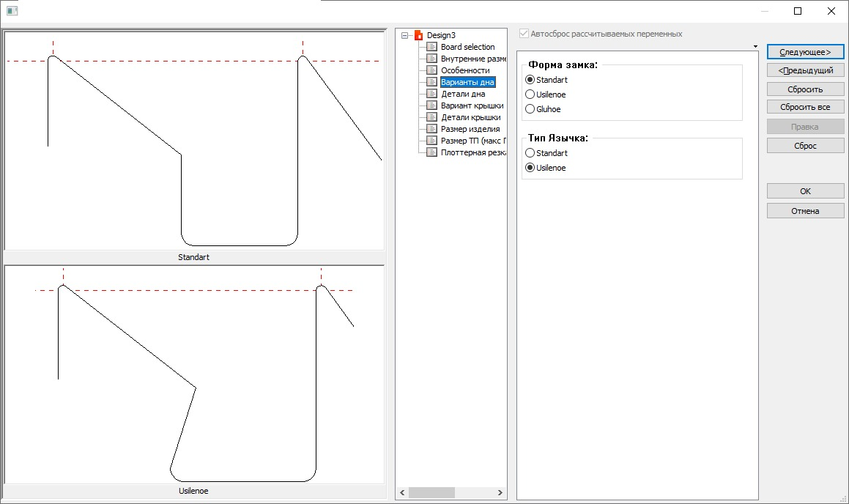The height and width of the screenshot is (504, 849).
Task: Click the page icon beside Вариант крышки
Action: click(431, 105)
